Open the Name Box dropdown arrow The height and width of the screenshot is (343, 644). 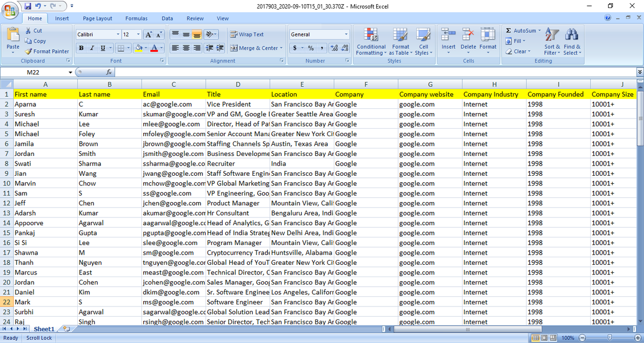(70, 72)
